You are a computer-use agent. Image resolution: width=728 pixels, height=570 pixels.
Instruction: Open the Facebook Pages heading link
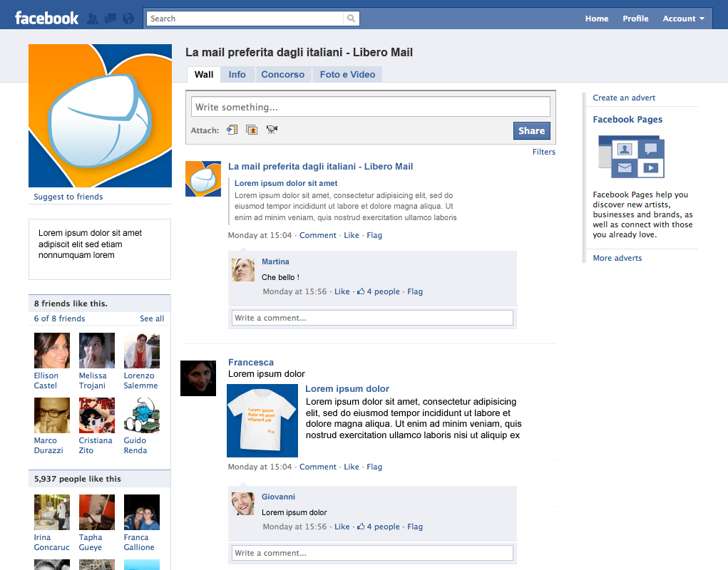[x=627, y=119]
